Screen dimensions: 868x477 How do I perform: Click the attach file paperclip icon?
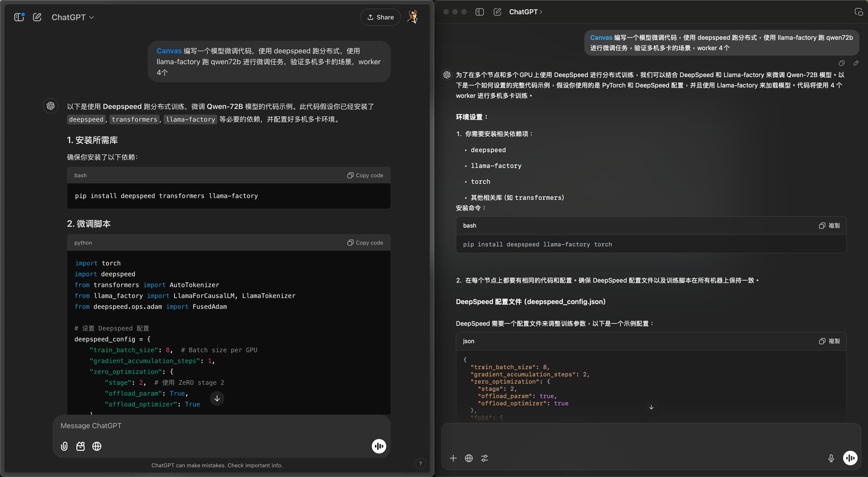point(64,446)
